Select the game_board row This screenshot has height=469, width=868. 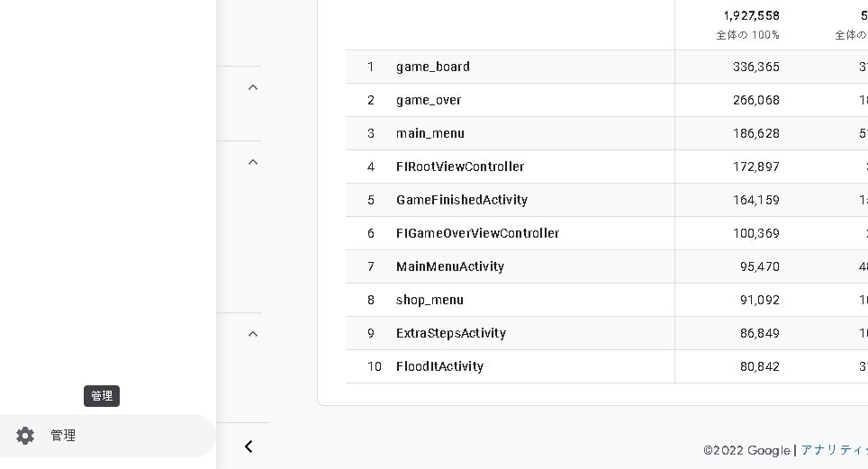click(433, 67)
